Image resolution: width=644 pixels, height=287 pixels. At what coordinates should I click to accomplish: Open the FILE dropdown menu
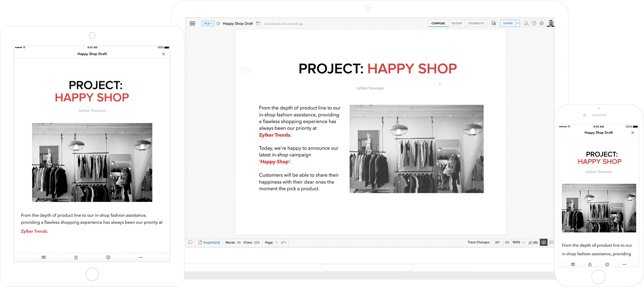pos(207,23)
